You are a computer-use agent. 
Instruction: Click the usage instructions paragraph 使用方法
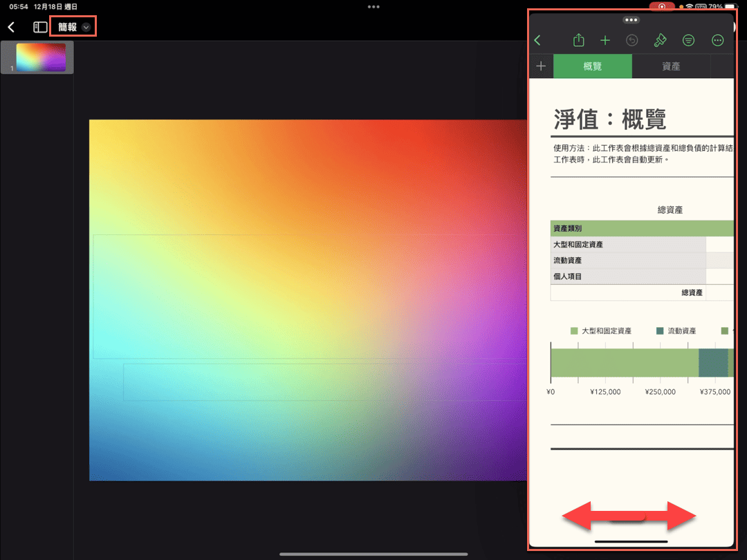[x=643, y=153]
